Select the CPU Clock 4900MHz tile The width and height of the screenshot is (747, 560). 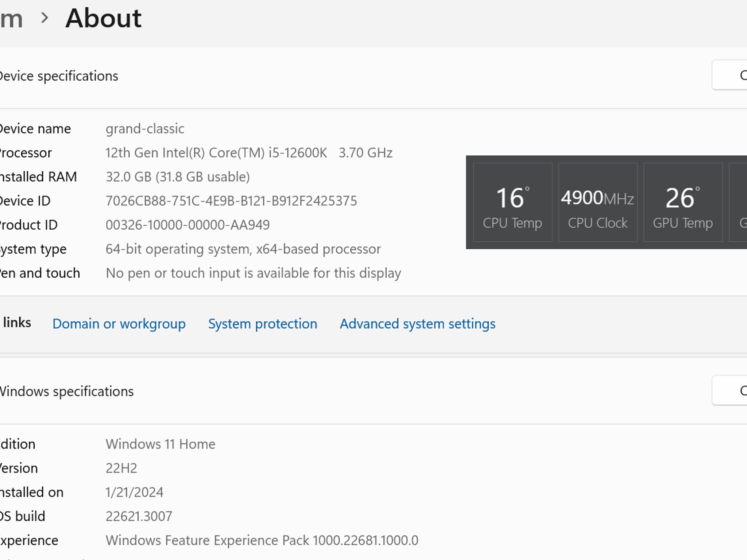tap(598, 202)
